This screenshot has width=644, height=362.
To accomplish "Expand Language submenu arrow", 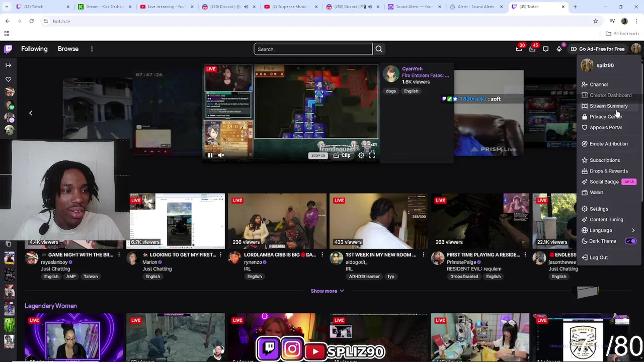I will coord(633,230).
